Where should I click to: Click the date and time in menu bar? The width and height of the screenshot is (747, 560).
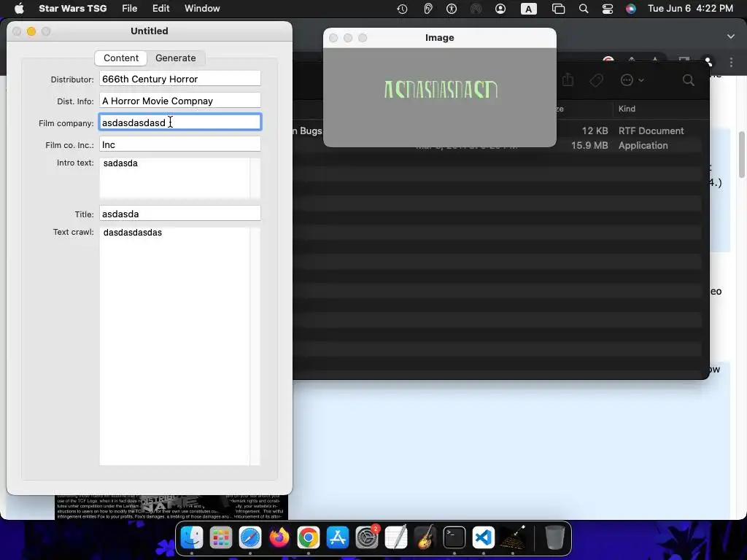click(x=690, y=9)
